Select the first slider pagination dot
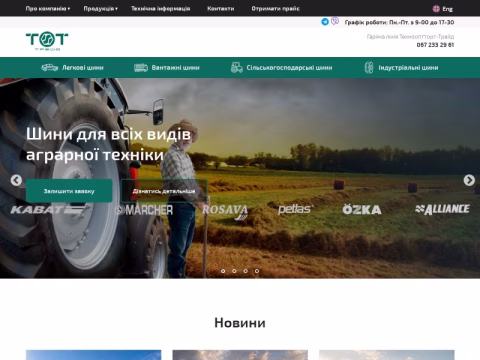Viewport: 480px width, 360px height. click(x=223, y=271)
